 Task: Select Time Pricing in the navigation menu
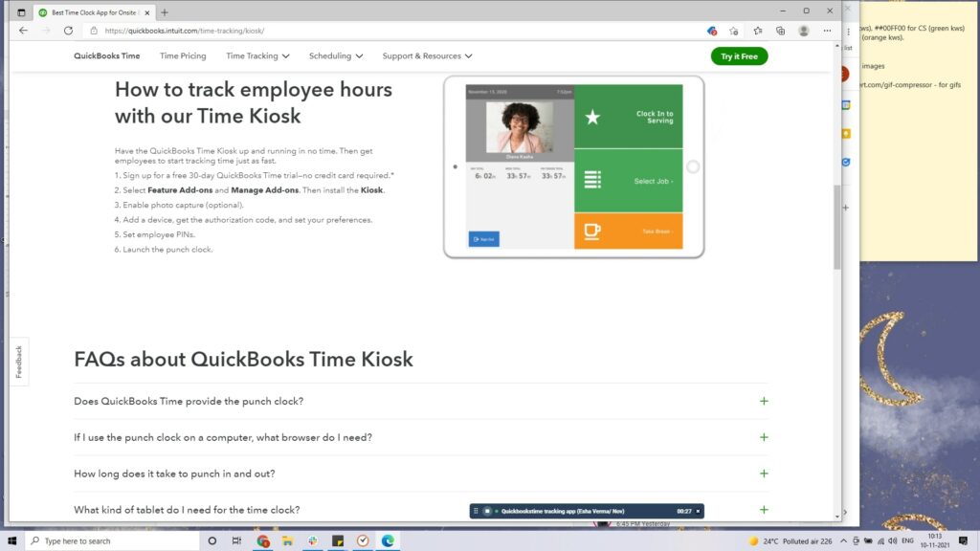182,55
